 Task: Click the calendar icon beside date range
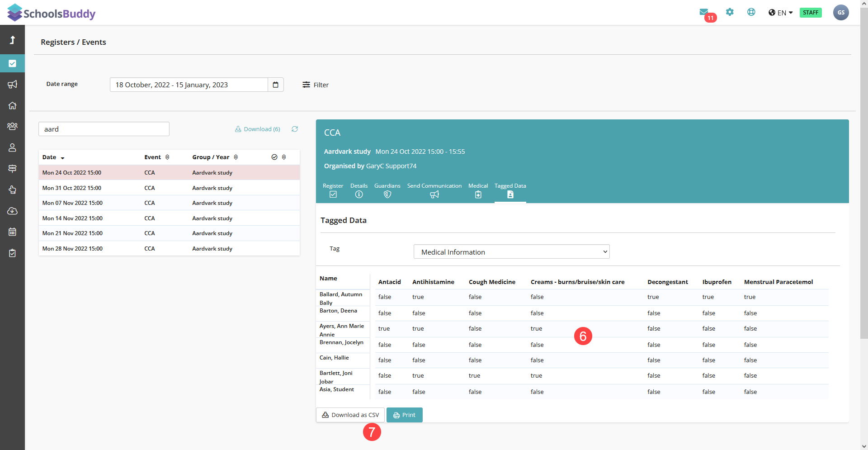275,85
